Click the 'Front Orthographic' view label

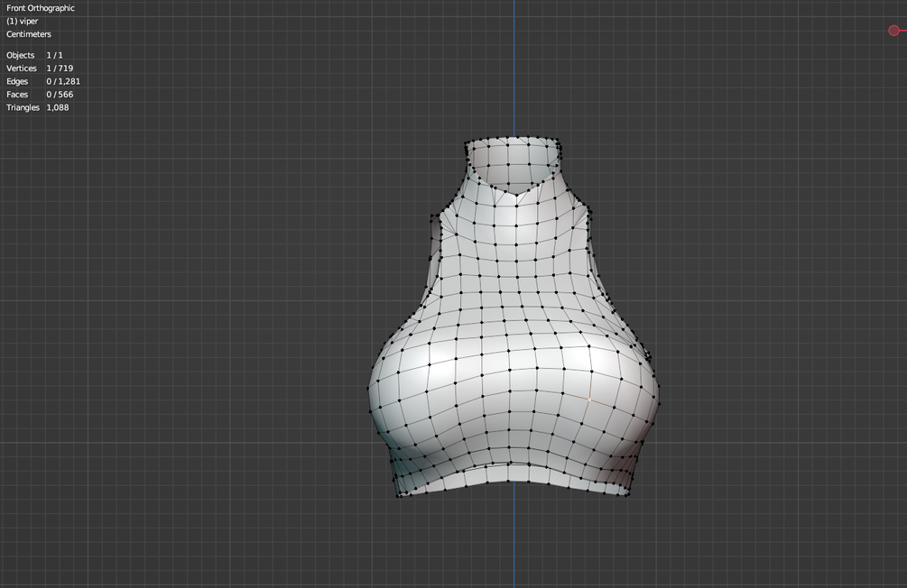pyautogui.click(x=41, y=8)
